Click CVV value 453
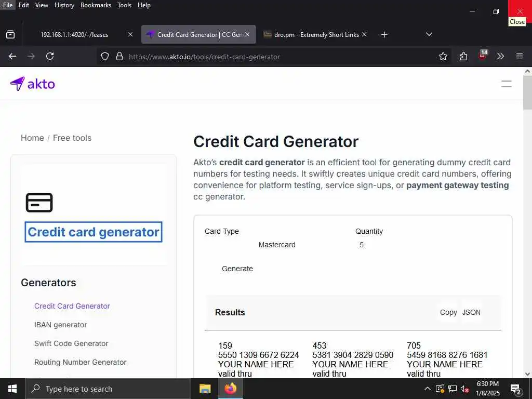Screen dimensions: 532x399 (320, 345)
